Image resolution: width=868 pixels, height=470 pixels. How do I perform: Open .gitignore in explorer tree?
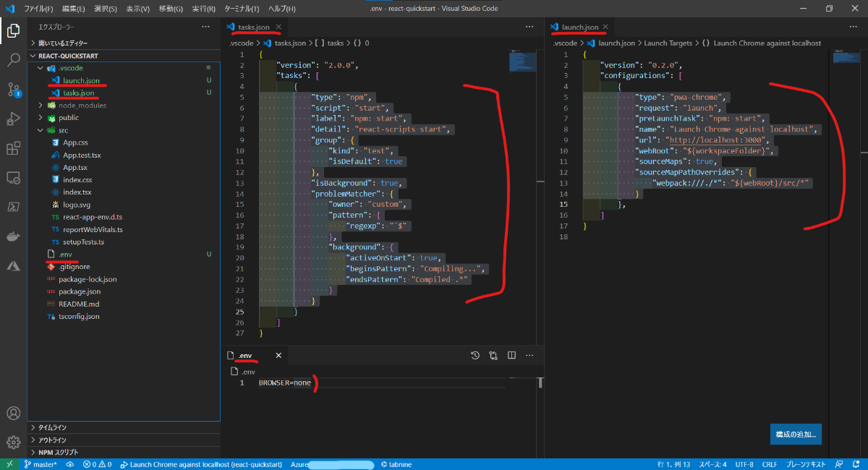click(x=75, y=266)
